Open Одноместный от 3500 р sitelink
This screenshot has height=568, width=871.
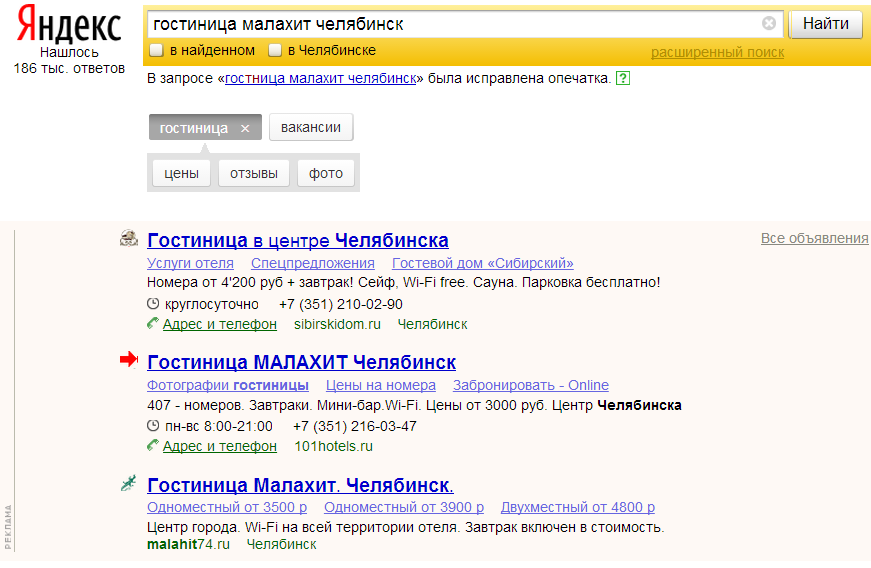(227, 507)
